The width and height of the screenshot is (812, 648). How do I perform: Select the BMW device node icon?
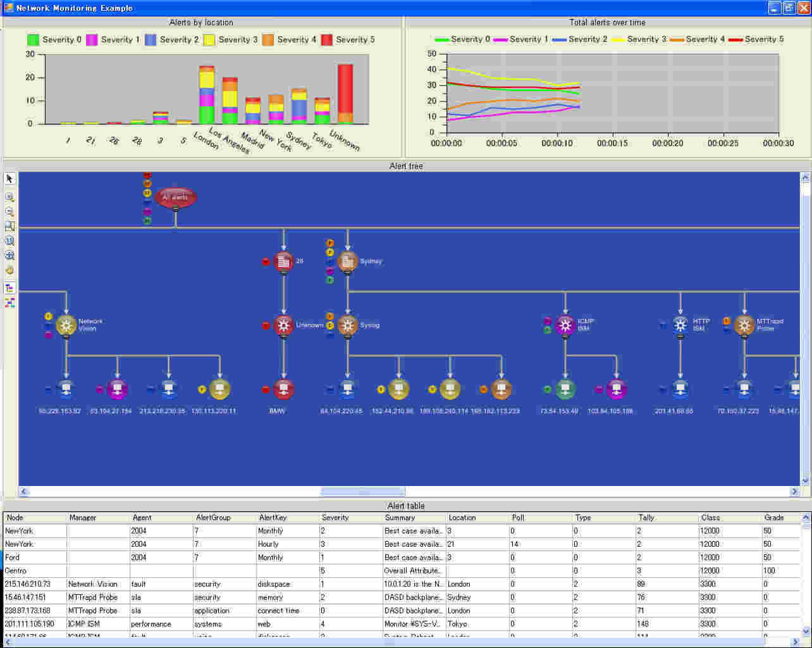(283, 389)
